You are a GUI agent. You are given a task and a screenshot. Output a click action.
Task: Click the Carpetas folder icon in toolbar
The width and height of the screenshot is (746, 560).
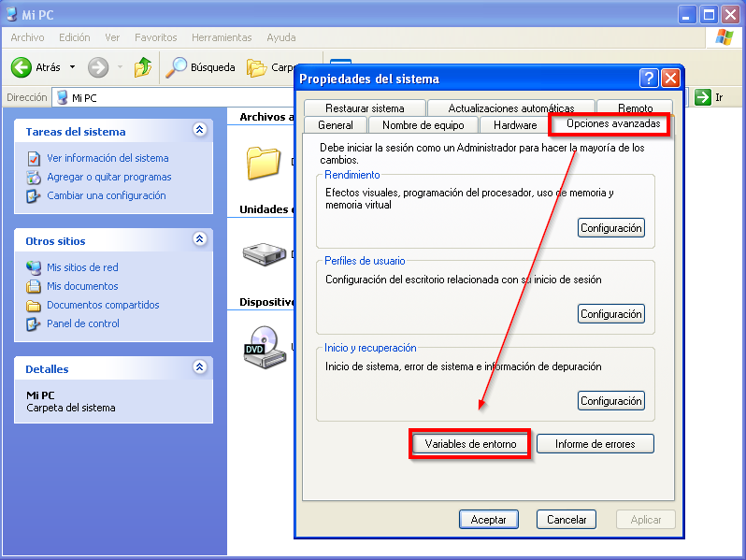point(256,67)
